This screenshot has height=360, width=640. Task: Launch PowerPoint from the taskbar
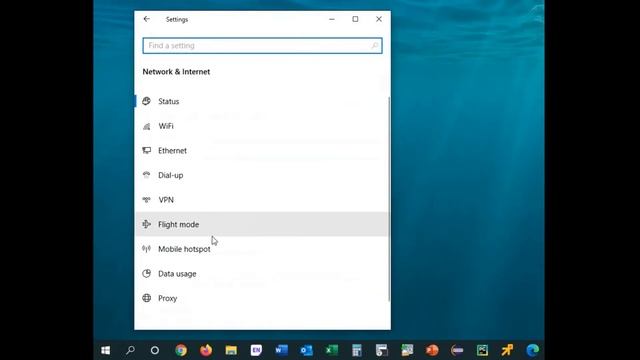coord(432,350)
